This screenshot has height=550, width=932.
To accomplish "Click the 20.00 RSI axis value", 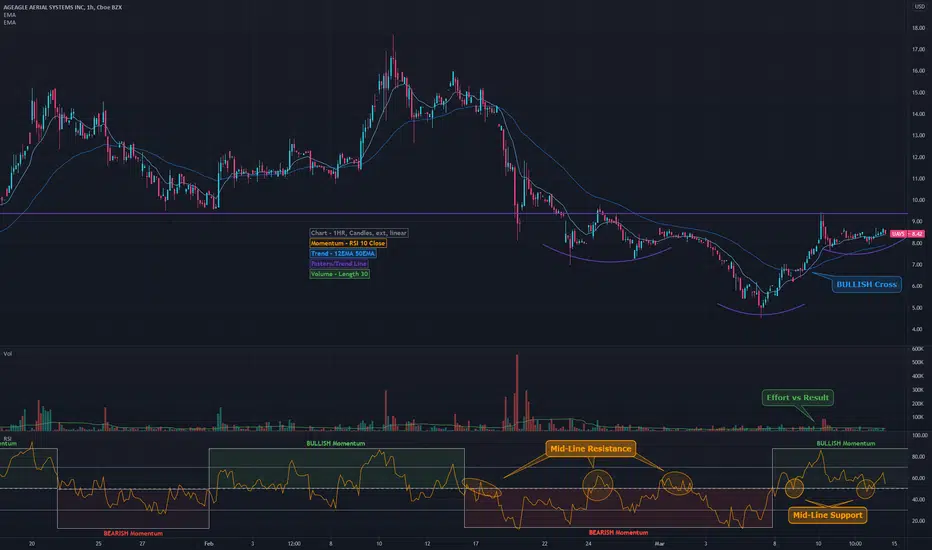I will click(919, 521).
